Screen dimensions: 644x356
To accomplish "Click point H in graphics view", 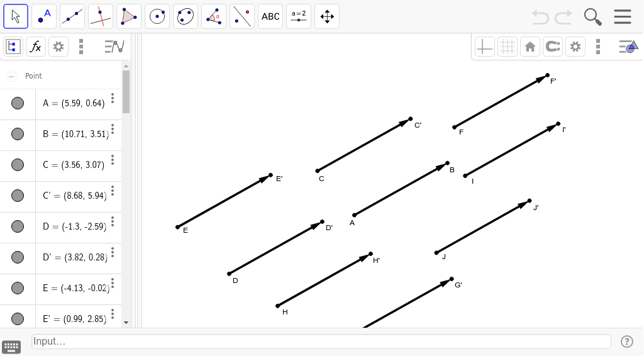I will click(x=277, y=306).
